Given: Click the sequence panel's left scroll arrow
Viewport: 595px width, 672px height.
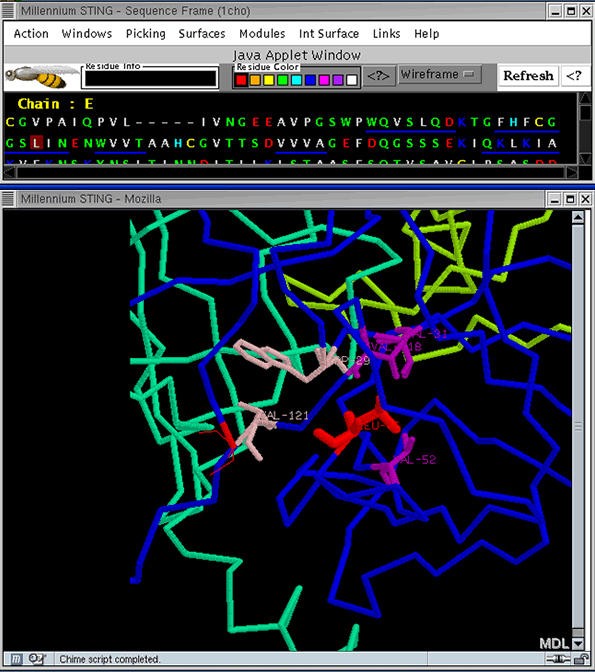Looking at the screenshot, I should tap(9, 173).
